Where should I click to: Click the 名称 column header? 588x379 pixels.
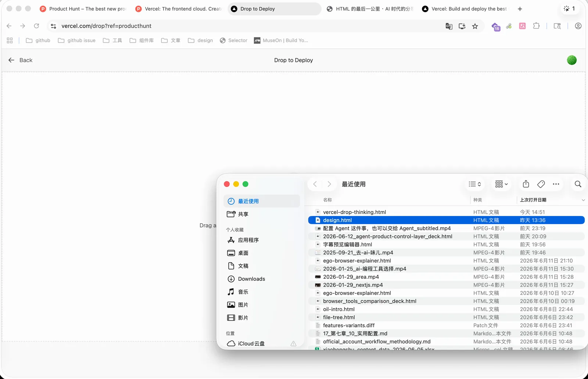pyautogui.click(x=327, y=200)
